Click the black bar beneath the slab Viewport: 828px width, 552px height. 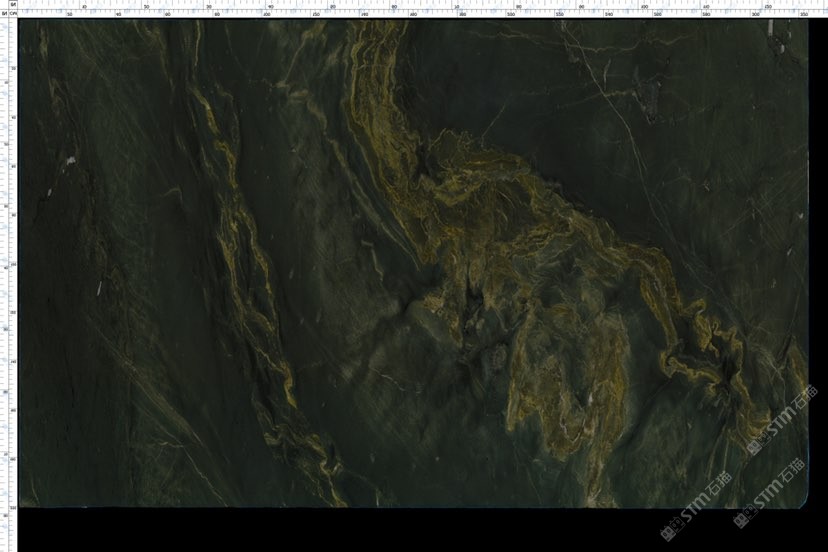[350, 530]
